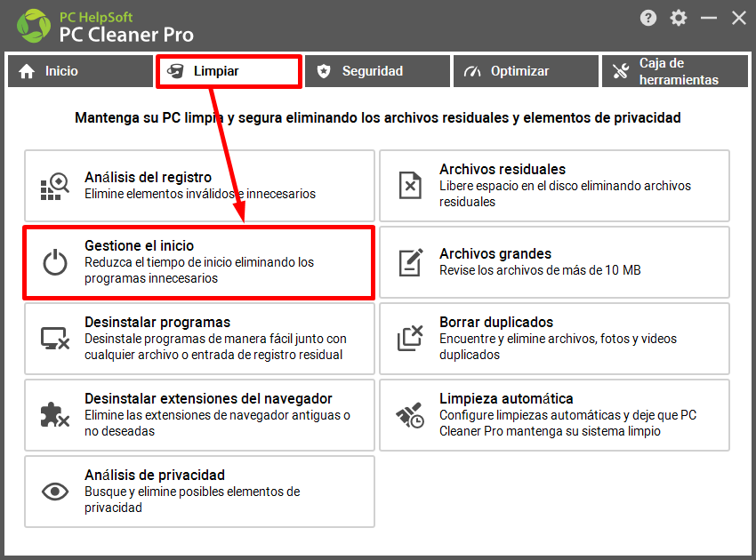Click the 'PC HelpSoft' brand text

click(96, 18)
